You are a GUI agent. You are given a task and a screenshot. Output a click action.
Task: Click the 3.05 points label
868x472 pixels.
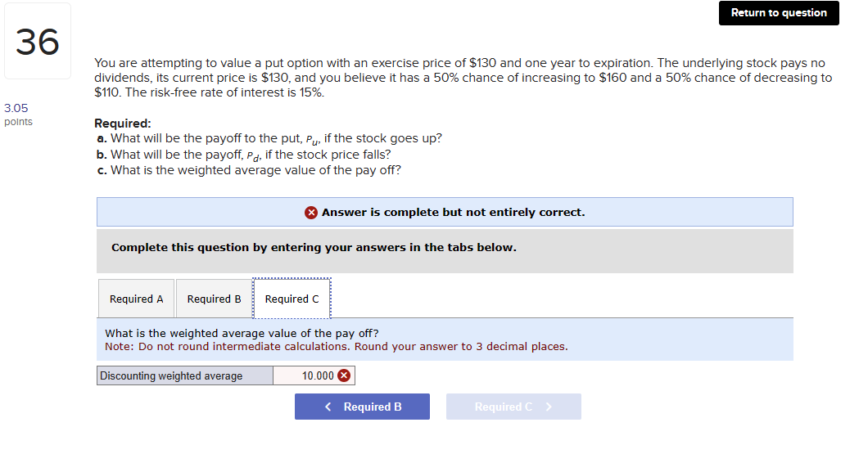click(16, 113)
